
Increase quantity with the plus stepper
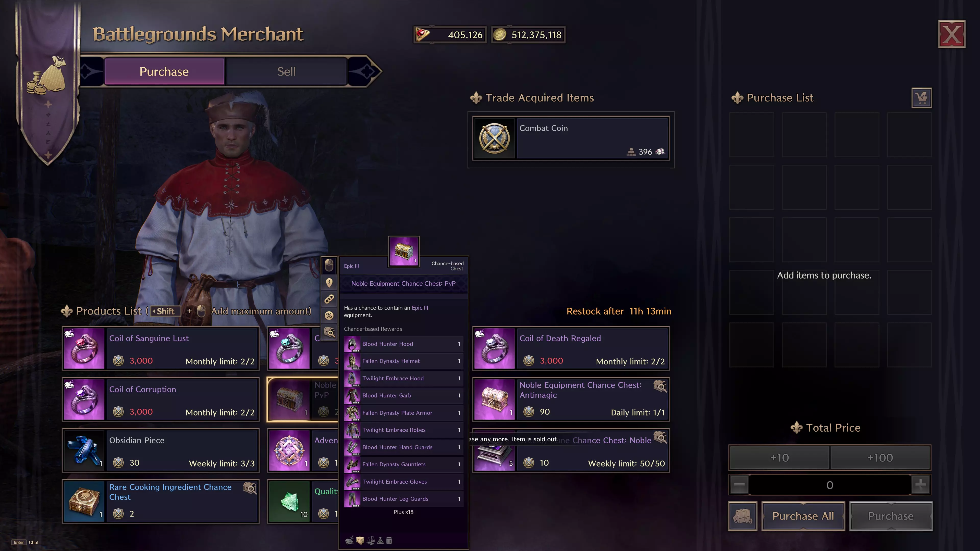[x=921, y=485]
